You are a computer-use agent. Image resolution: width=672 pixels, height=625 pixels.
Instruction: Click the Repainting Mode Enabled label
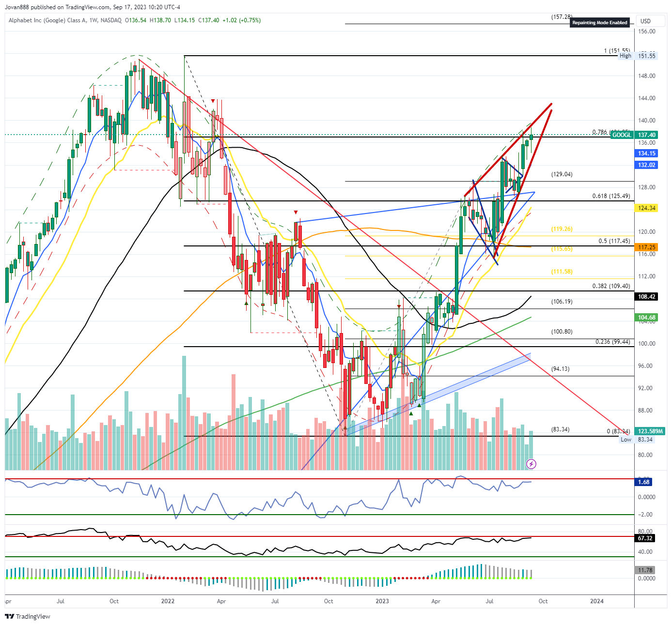pos(600,22)
